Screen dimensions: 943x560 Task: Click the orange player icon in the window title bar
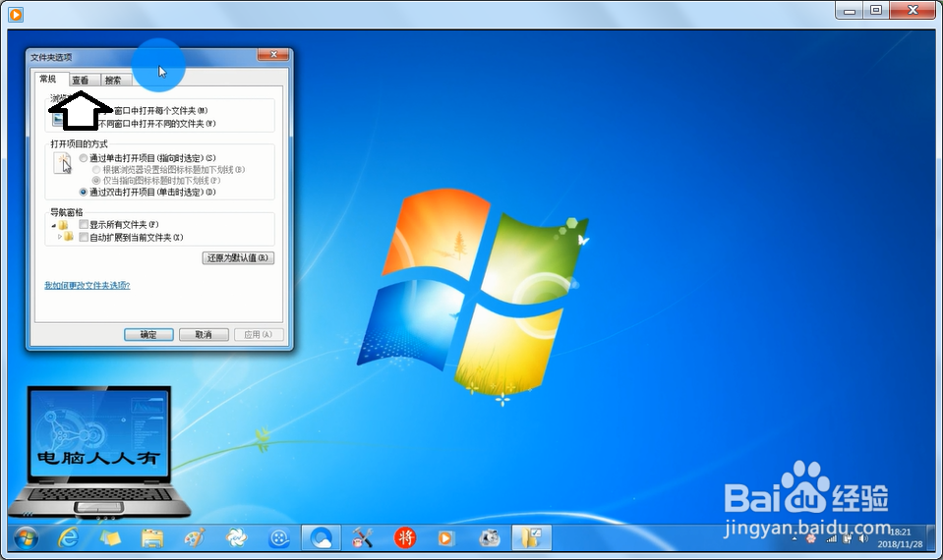pos(16,14)
